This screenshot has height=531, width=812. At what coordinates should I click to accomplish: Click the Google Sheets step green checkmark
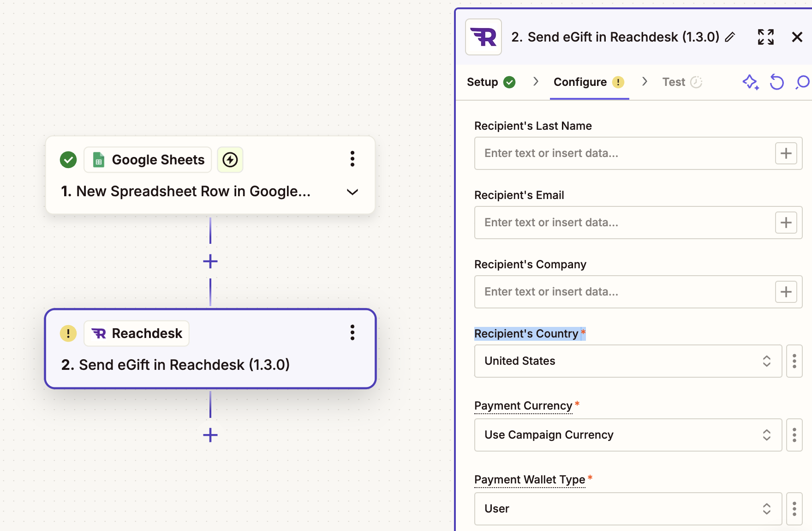(68, 160)
